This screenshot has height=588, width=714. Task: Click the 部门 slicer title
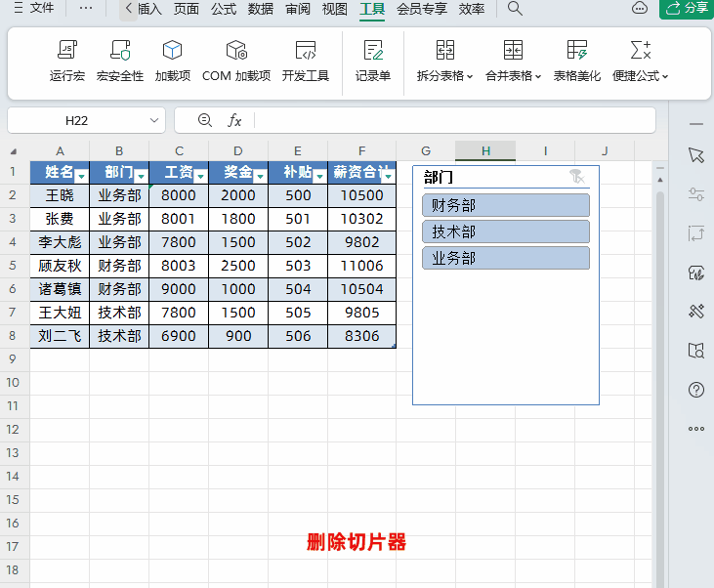[x=438, y=177]
